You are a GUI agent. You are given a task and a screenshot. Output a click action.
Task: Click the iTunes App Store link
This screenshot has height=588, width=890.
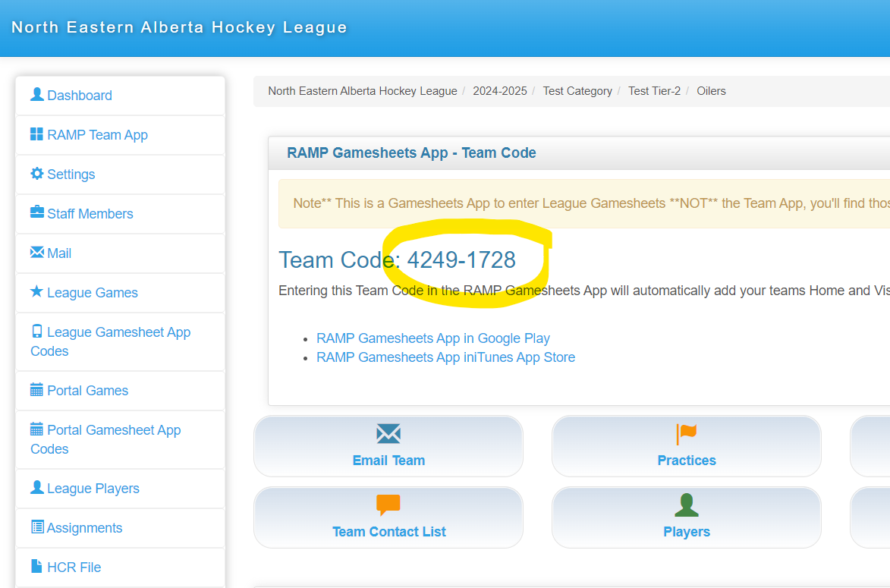[446, 357]
